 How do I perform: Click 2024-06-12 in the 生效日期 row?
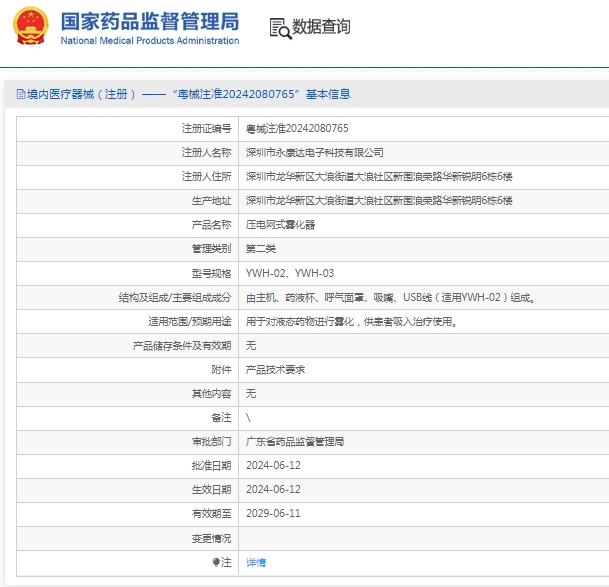273,489
